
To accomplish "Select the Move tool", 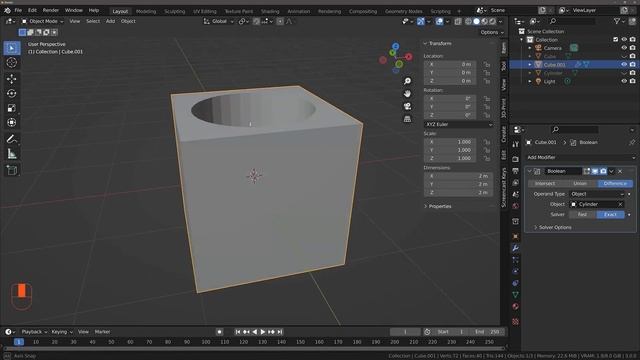I will coord(12,79).
